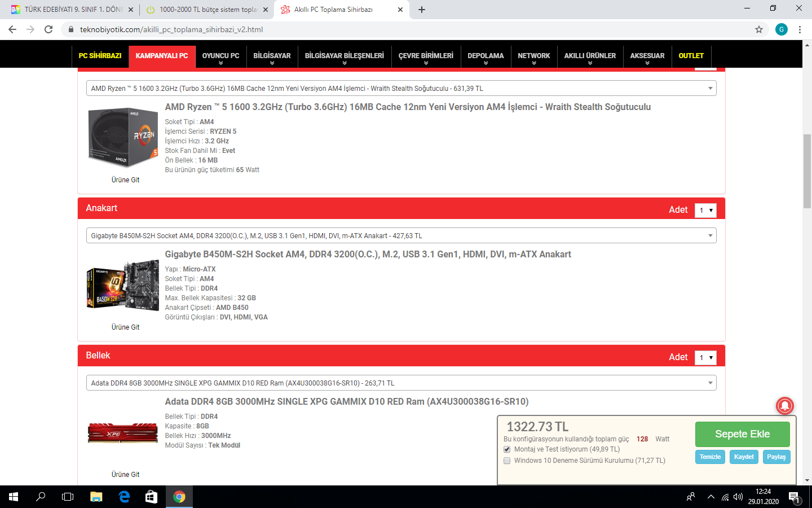
Task: Open the OUTLET menu item
Action: (x=691, y=56)
